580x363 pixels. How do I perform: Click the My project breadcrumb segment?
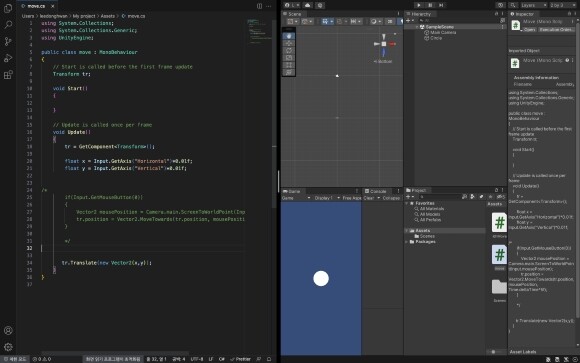(84, 16)
